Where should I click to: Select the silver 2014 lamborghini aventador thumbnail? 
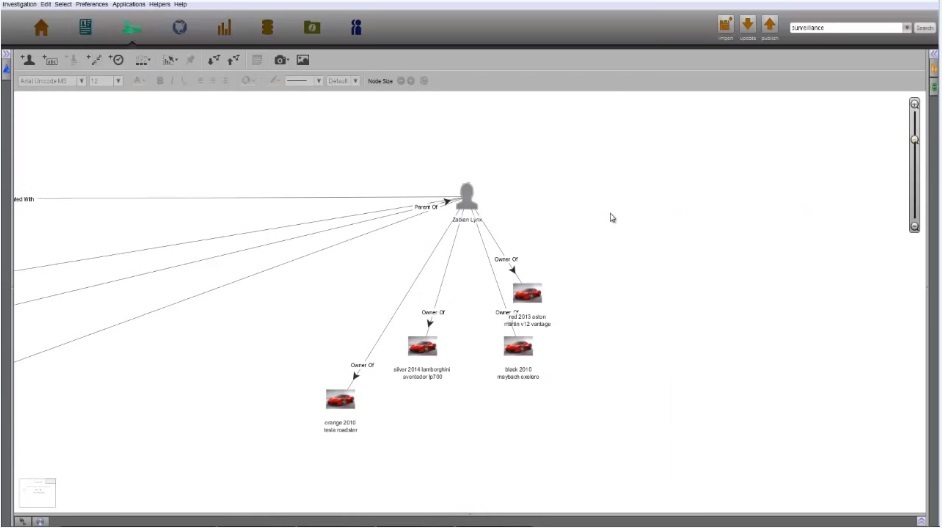tap(422, 346)
